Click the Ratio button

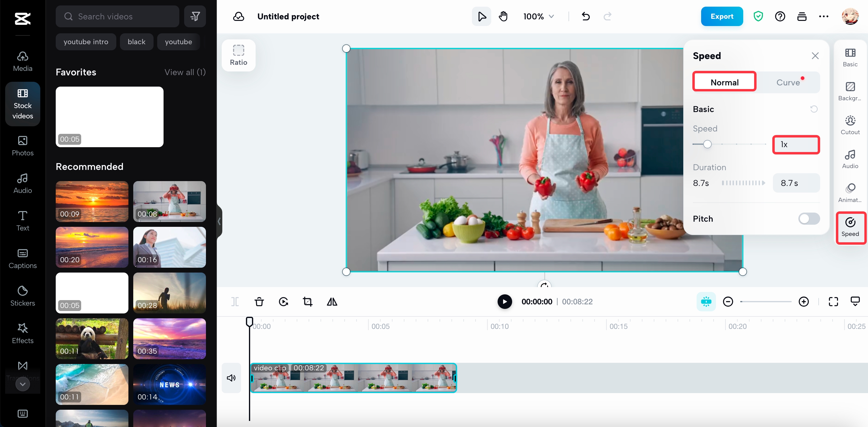click(239, 55)
